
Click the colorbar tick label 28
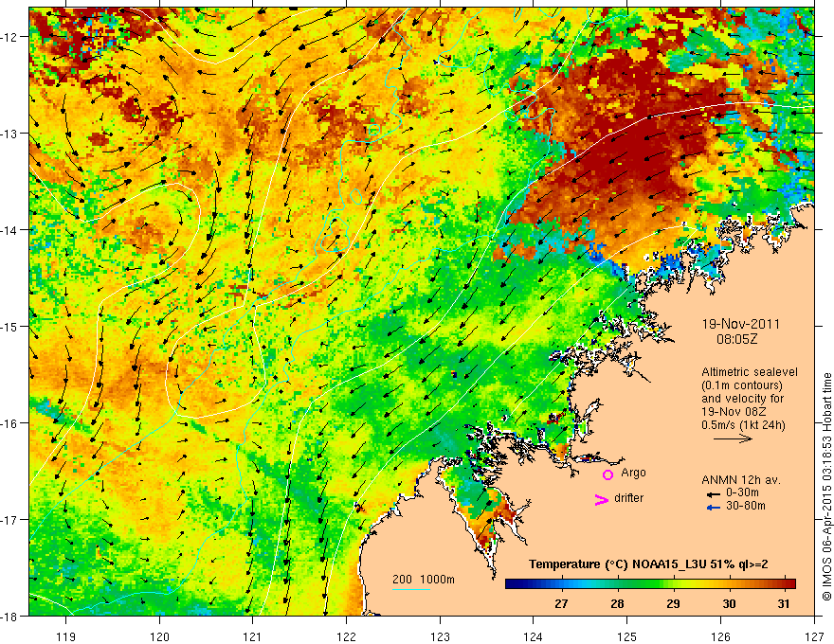[x=617, y=603]
